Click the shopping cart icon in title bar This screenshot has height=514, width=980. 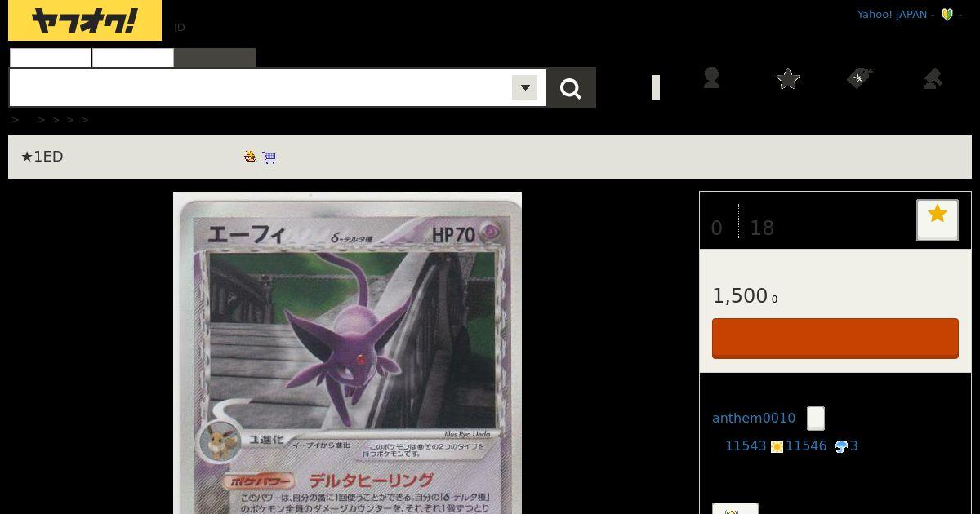[269, 157]
